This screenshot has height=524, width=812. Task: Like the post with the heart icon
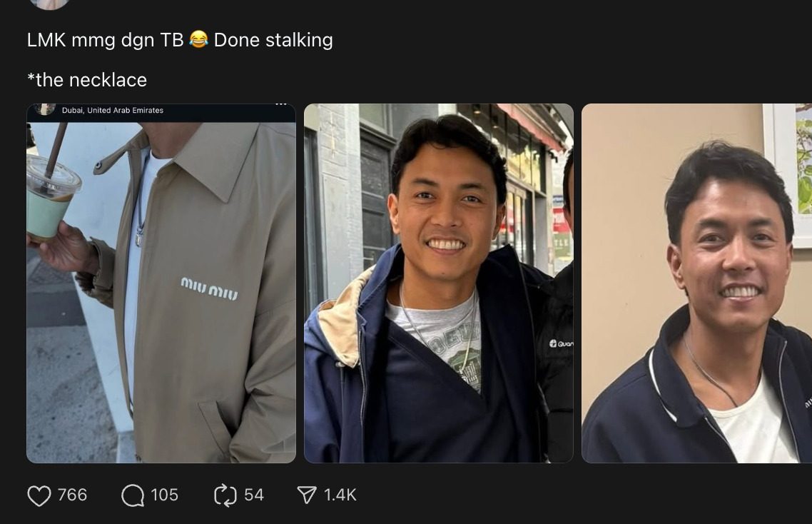pyautogui.click(x=39, y=495)
